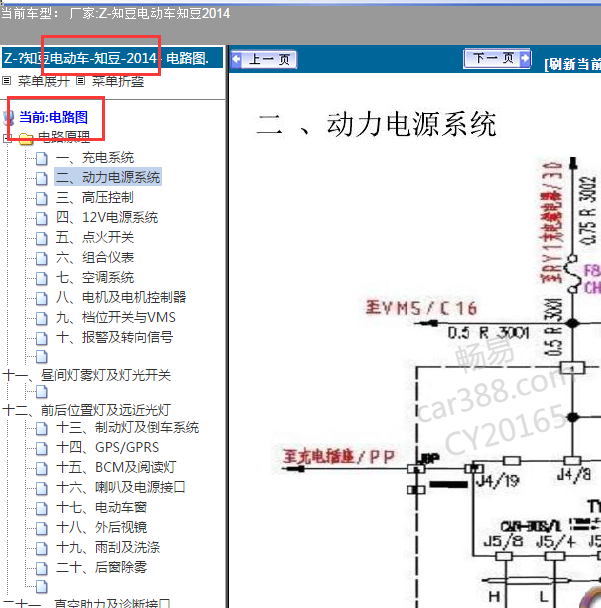The width and height of the screenshot is (601, 608).
Task: Open 五、点火开关 tree item
Action: pyautogui.click(x=95, y=237)
